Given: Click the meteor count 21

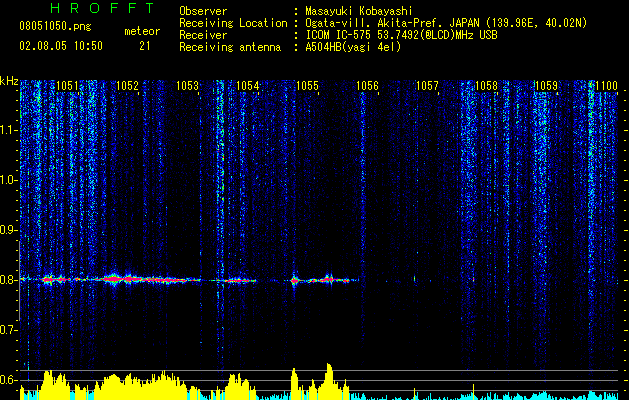Looking at the screenshot, I should (x=144, y=46).
